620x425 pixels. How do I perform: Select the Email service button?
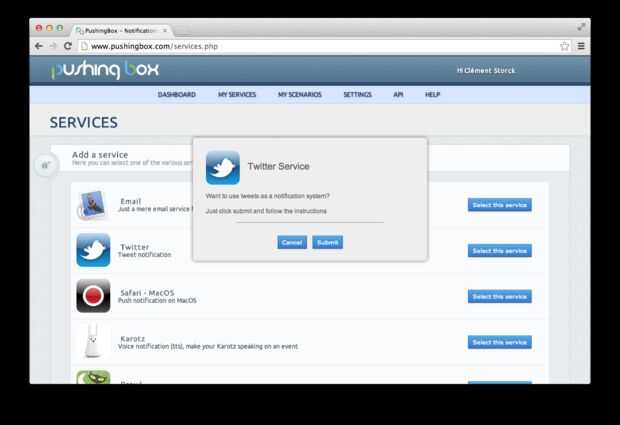(499, 205)
